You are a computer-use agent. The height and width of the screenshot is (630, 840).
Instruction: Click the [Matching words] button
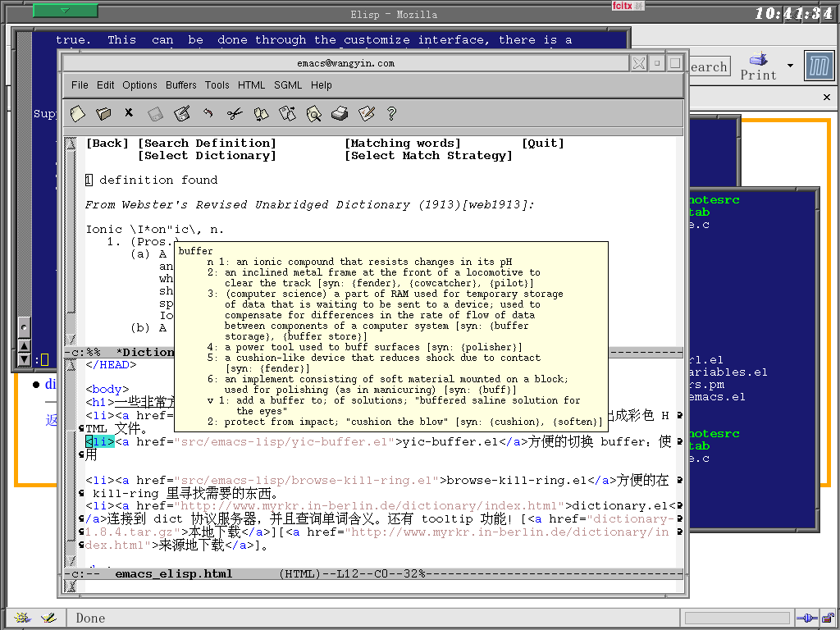[403, 144]
